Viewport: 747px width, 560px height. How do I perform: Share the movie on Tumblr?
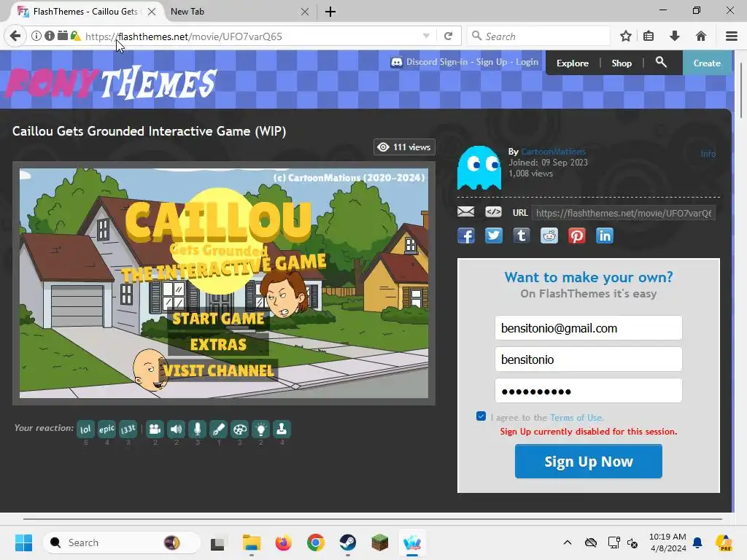(521, 236)
